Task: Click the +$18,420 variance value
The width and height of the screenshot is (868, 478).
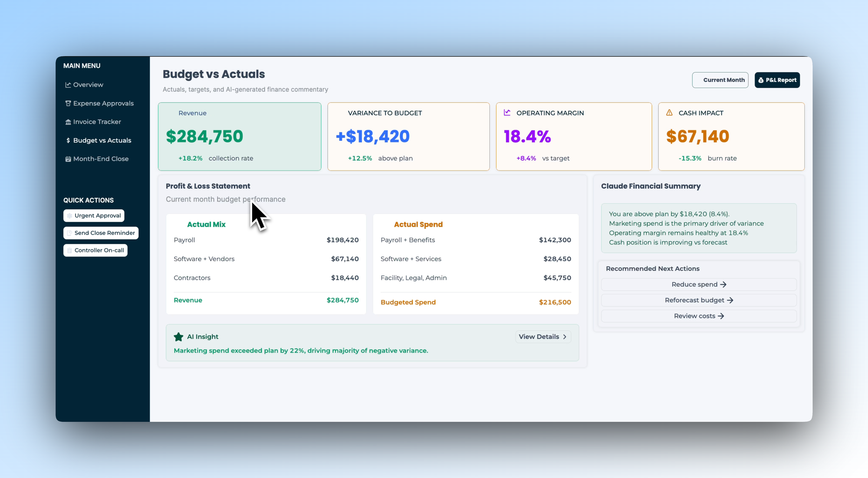Action: [x=373, y=137]
